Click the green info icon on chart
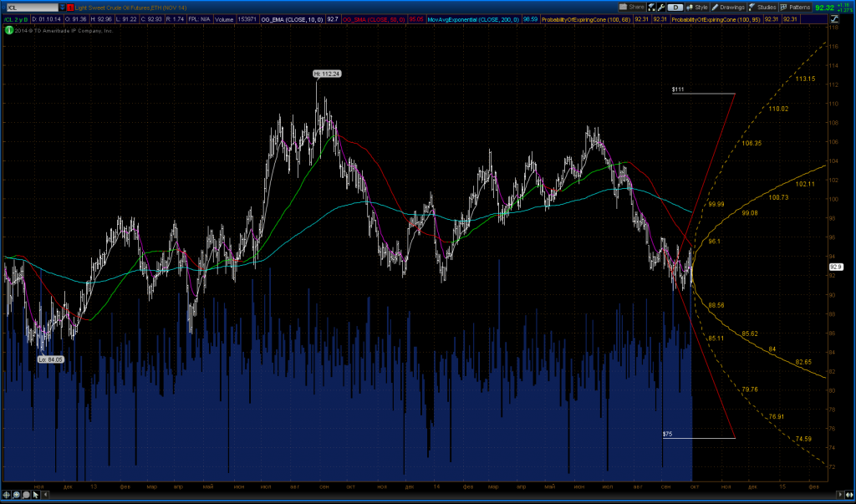The width and height of the screenshot is (856, 504). click(8, 30)
